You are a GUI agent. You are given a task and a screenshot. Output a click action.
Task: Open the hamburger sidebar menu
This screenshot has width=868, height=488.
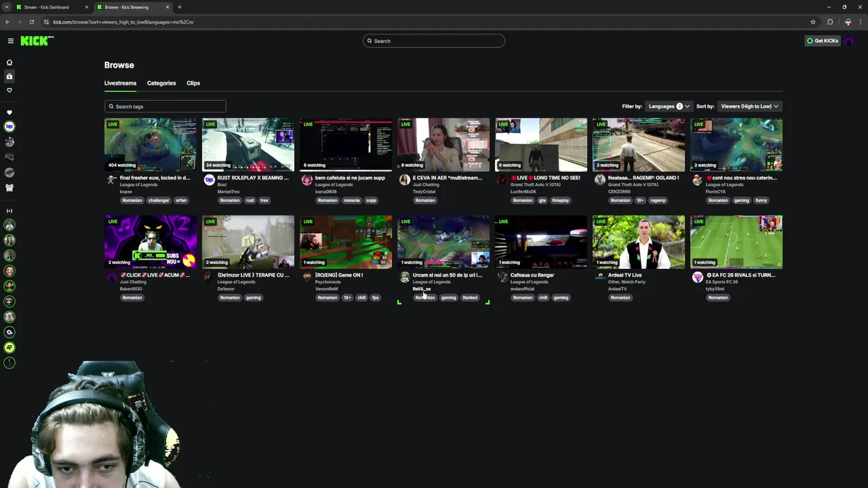pyautogui.click(x=11, y=41)
